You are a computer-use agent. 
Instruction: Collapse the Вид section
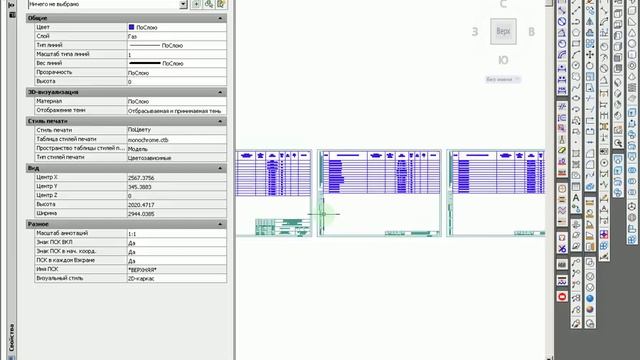pyautogui.click(x=220, y=168)
